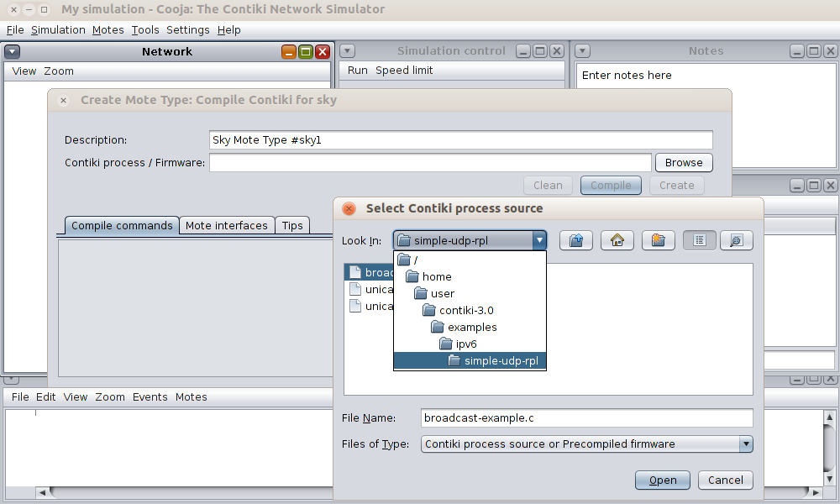Open the Simulation menu
Viewport: 840px width, 504px height.
[x=58, y=30]
